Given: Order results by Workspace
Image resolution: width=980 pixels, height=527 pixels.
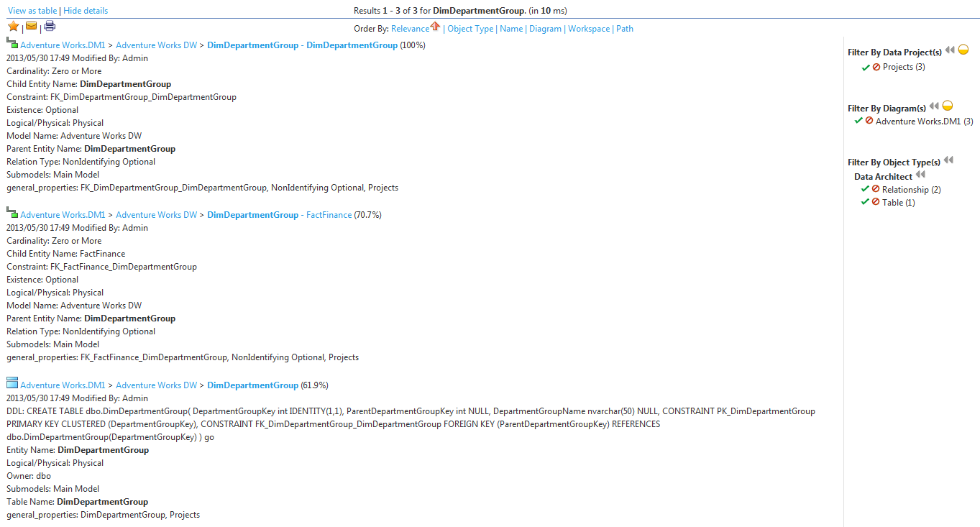Looking at the screenshot, I should click(589, 29).
